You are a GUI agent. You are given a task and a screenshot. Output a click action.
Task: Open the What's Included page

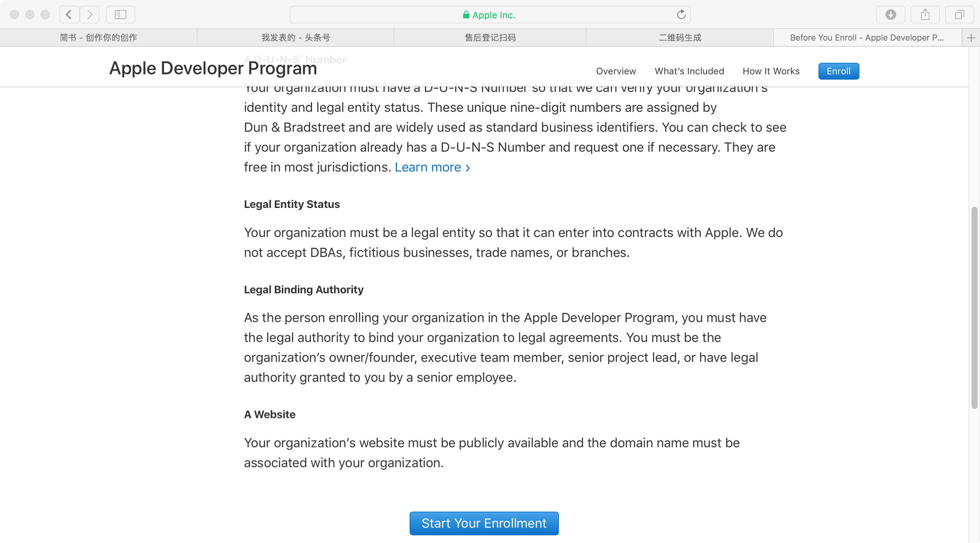click(x=689, y=71)
